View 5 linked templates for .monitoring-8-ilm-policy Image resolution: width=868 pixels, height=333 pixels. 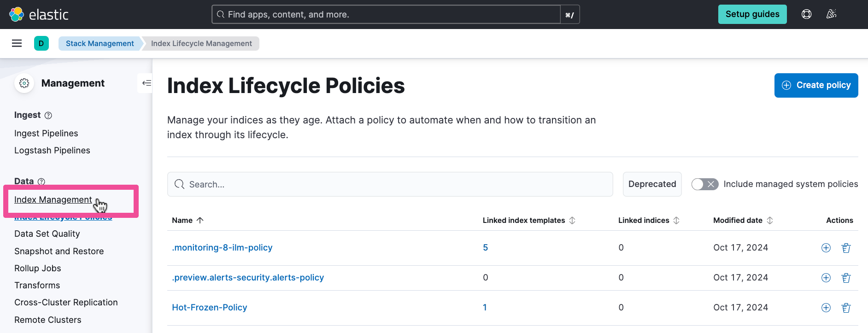point(485,247)
